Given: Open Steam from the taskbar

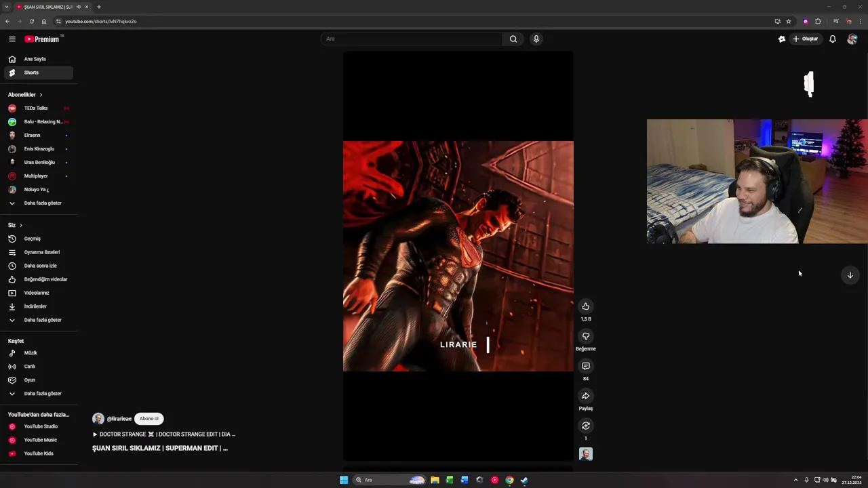Looking at the screenshot, I should [524, 480].
